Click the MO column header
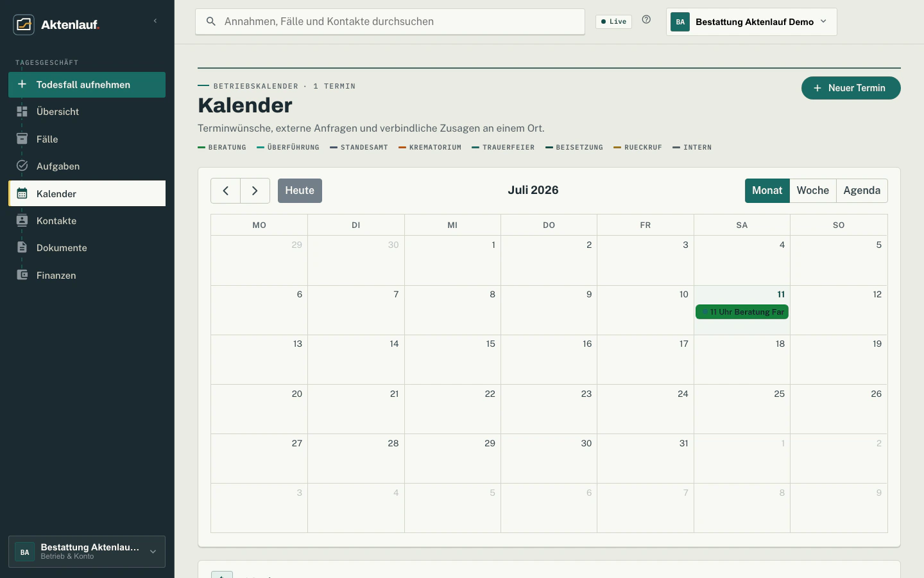This screenshot has width=924, height=578. [x=259, y=225]
